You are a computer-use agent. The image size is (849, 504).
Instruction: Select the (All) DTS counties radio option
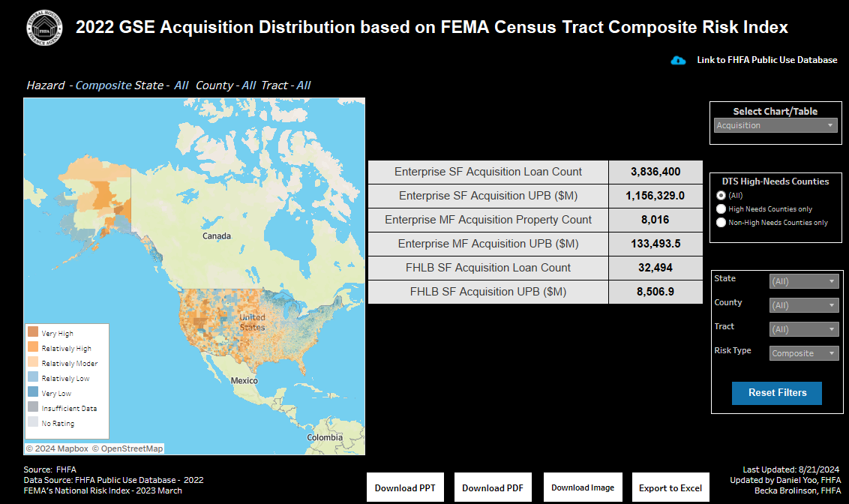pyautogui.click(x=721, y=196)
